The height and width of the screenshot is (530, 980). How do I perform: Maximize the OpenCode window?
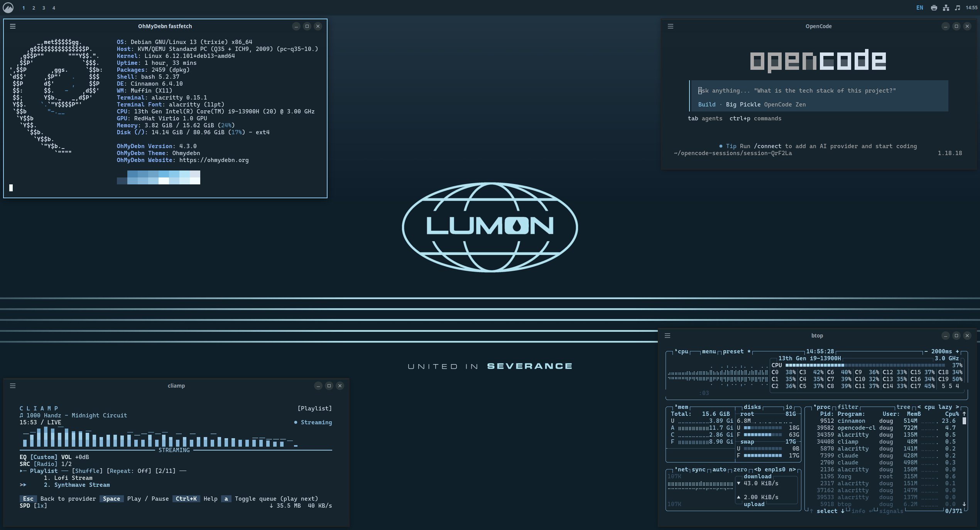[x=956, y=26]
